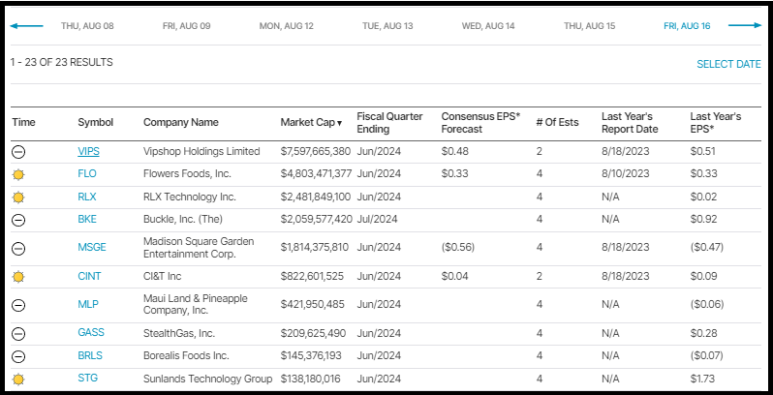This screenshot has width=773, height=395.
Task: Select the FRI, AUG 16 date tab
Action: pyautogui.click(x=687, y=26)
